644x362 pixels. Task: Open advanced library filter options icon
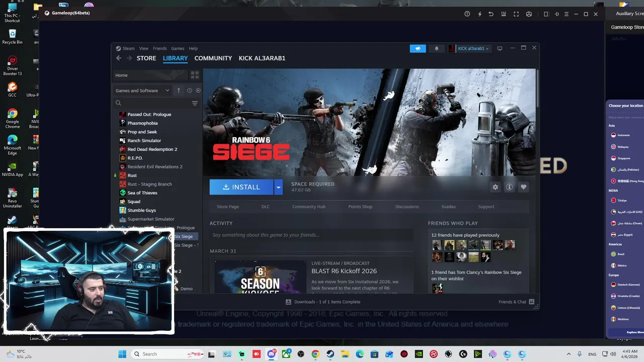(x=195, y=103)
